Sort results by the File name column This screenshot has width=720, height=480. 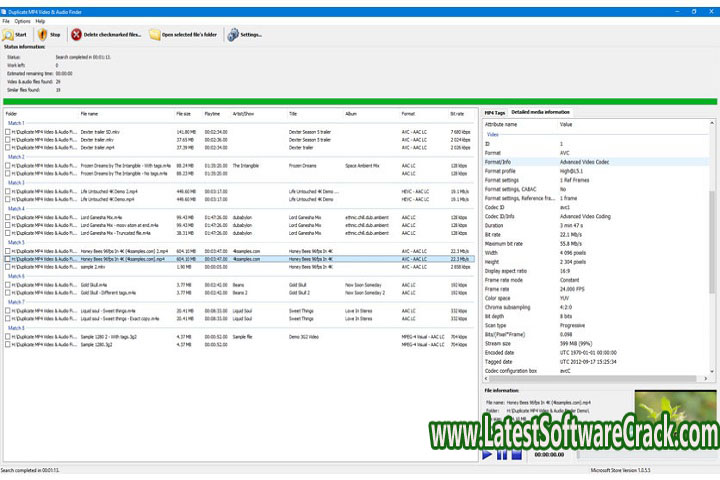127,113
